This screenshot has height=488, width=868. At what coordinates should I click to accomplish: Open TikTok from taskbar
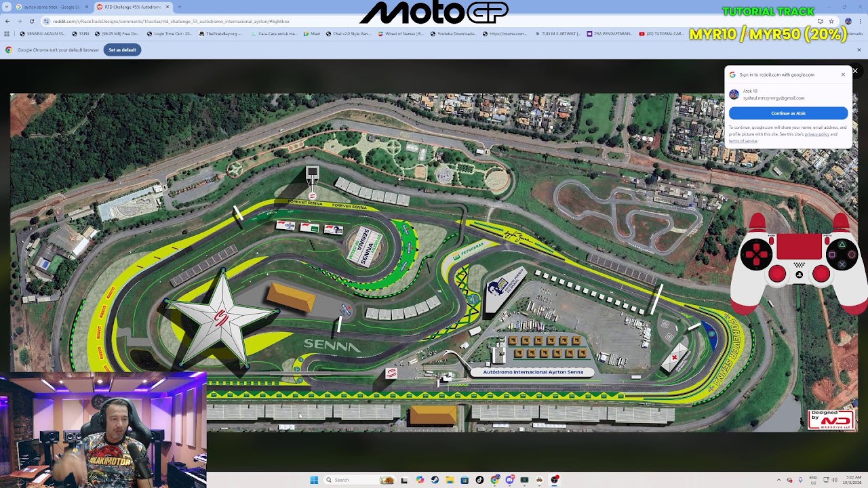pyautogui.click(x=479, y=480)
